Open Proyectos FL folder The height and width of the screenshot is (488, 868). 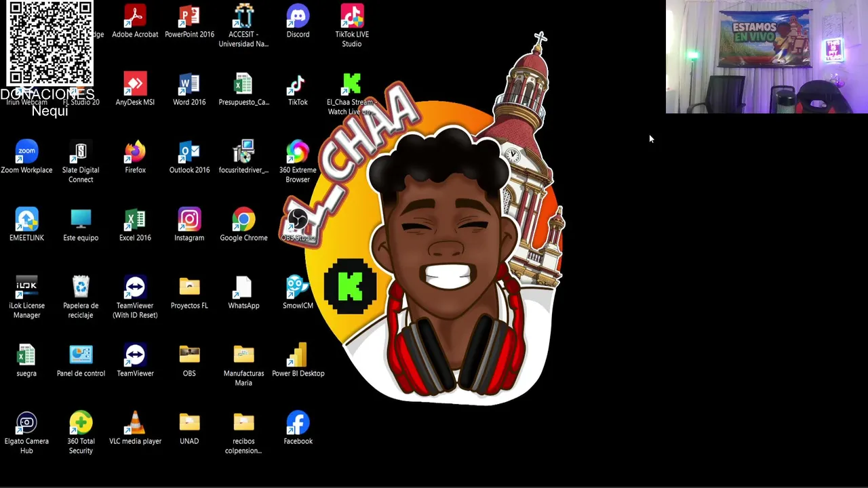pos(189,293)
